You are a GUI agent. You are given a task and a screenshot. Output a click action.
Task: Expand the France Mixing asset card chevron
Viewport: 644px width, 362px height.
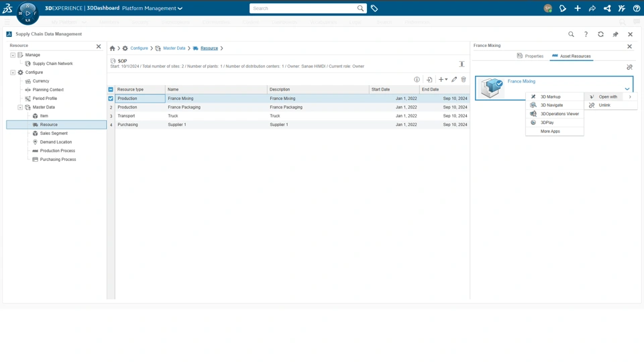tap(627, 88)
